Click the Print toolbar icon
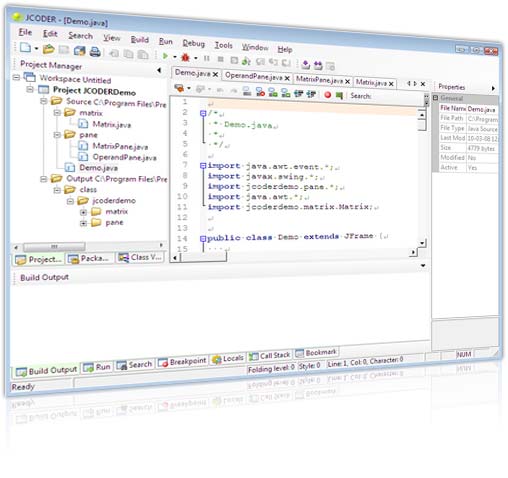The height and width of the screenshot is (478, 508). [x=95, y=52]
